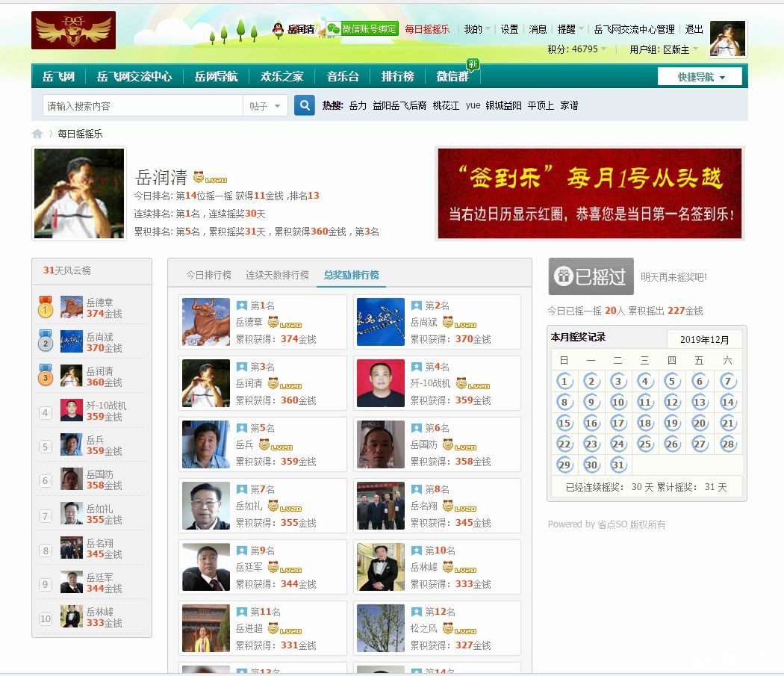Focus the search input field
The height and width of the screenshot is (676, 784).
143,105
